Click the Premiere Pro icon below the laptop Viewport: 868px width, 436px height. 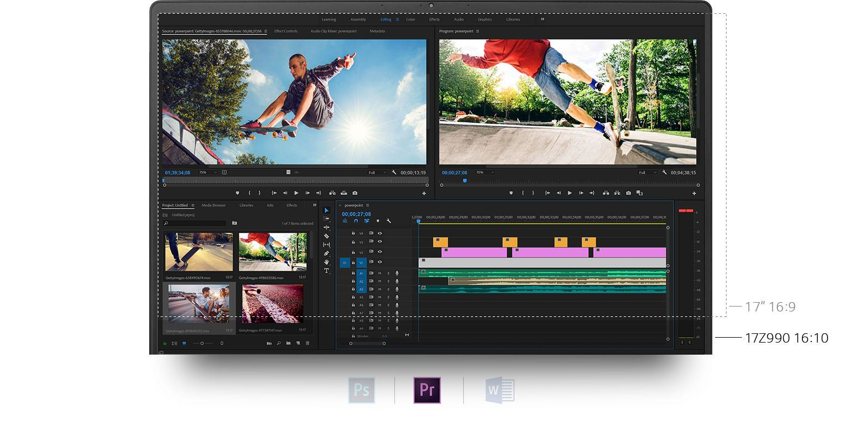[x=427, y=390]
